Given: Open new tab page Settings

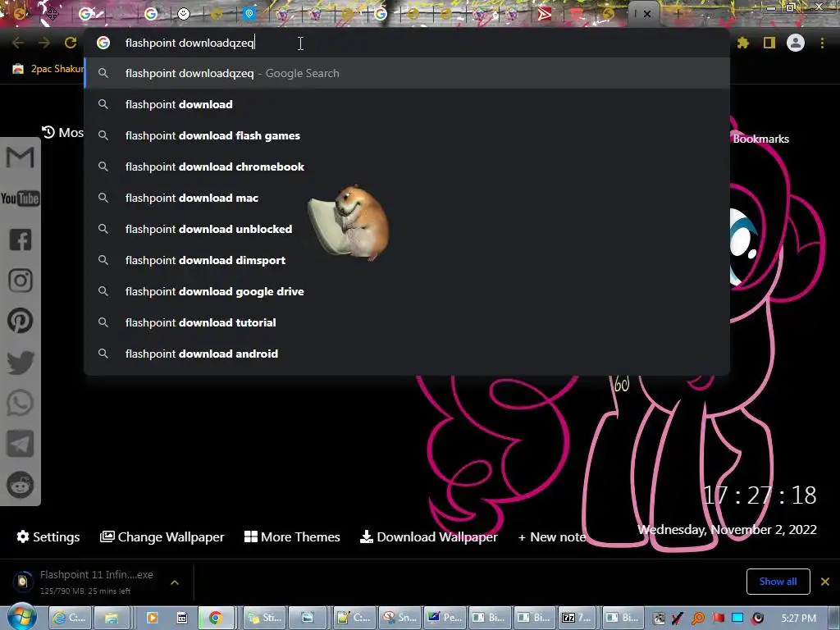Looking at the screenshot, I should click(x=48, y=536).
